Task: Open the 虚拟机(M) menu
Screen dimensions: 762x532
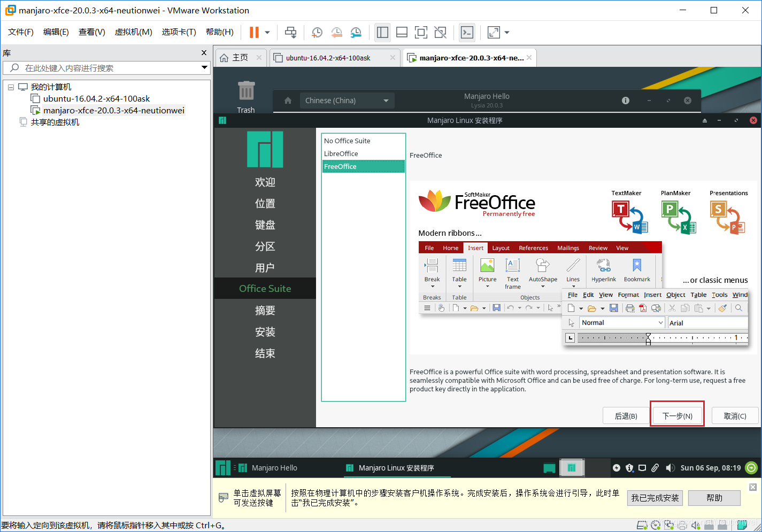Action: click(x=134, y=32)
